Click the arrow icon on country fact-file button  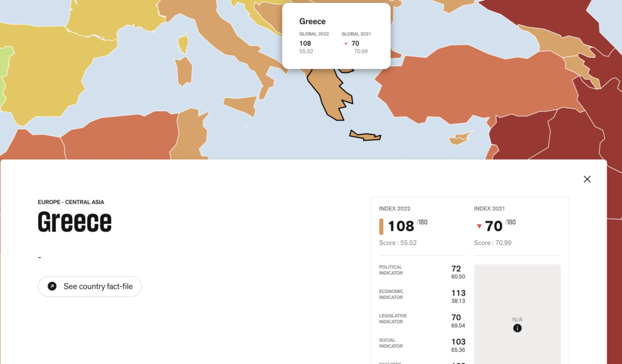[x=52, y=286]
